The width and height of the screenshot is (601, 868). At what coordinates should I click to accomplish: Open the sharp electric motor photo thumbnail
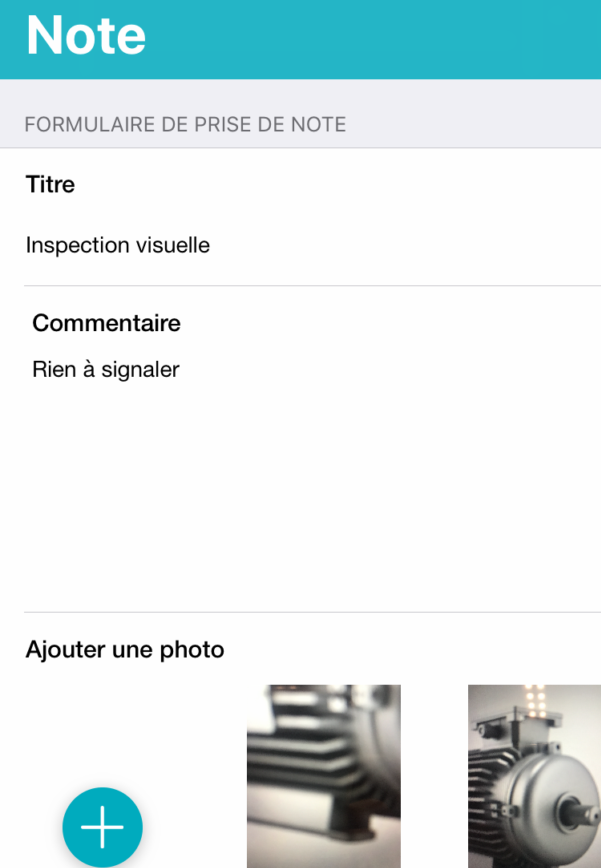534,776
